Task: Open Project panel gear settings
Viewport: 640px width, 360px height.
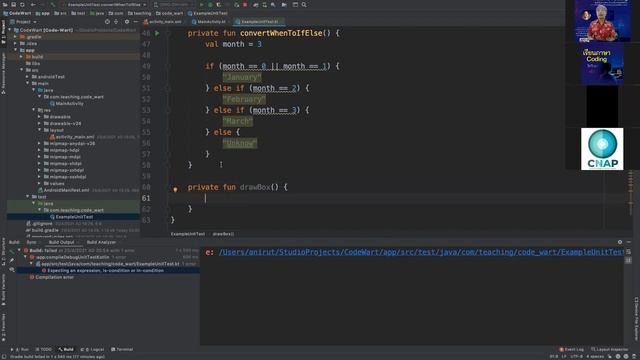Action: click(x=127, y=22)
